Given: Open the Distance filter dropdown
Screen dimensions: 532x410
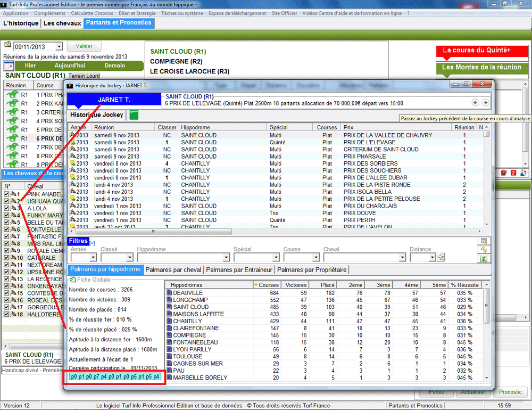Looking at the screenshot, I should click(432, 258).
